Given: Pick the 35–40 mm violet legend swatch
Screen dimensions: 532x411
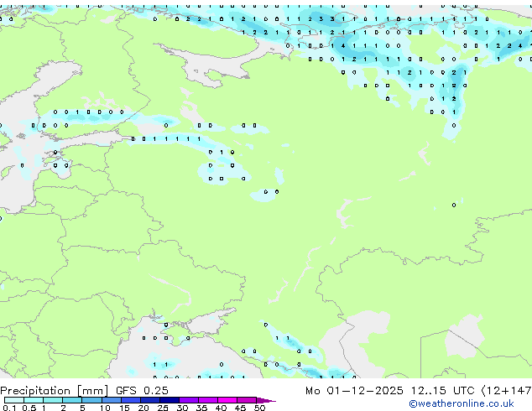Looking at the screenshot, I should (x=208, y=400).
